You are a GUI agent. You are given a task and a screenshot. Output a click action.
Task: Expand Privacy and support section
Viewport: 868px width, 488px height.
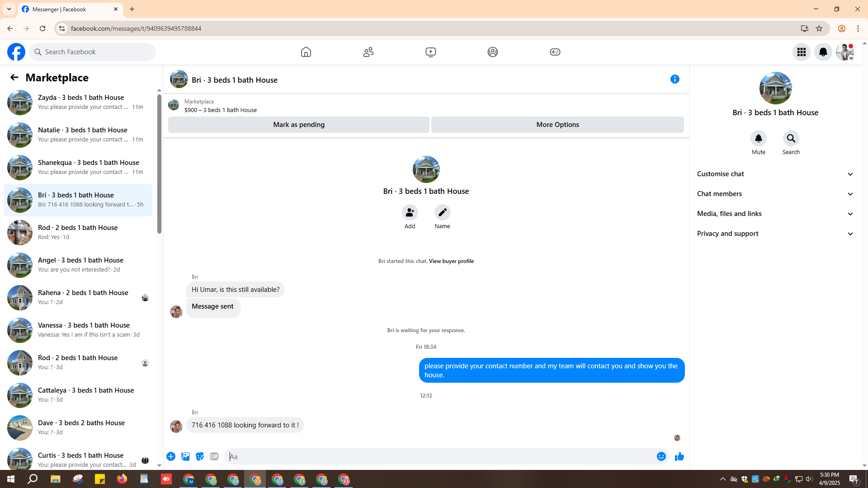[x=776, y=234]
